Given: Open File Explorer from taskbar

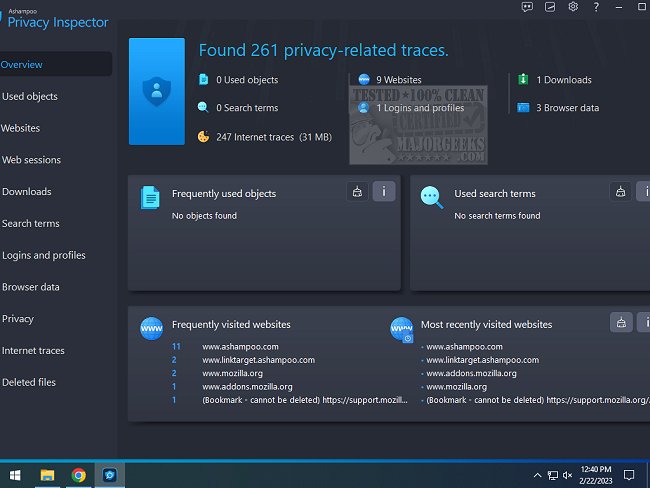Looking at the screenshot, I should coord(47,475).
